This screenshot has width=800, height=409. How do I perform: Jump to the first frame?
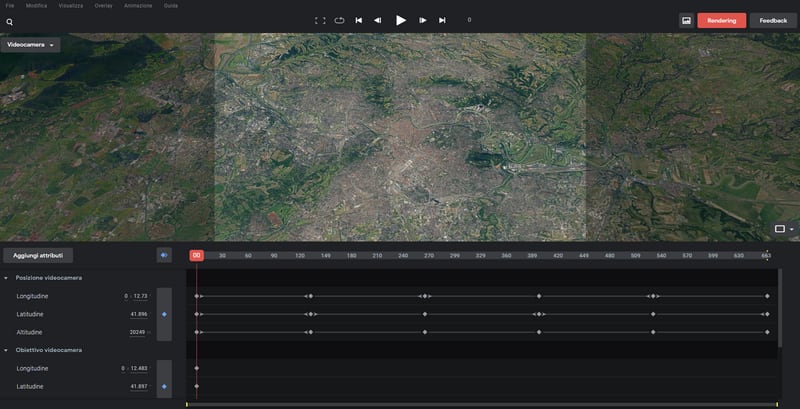tap(359, 20)
